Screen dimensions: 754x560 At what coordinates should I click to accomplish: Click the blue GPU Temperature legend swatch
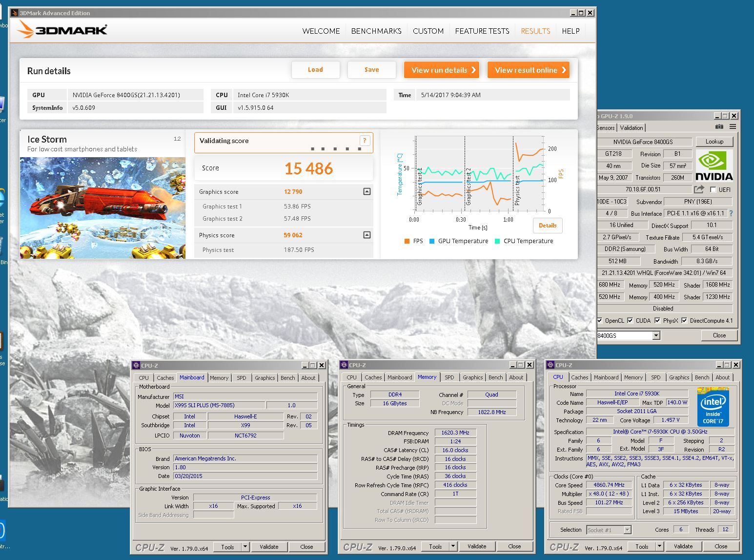click(x=432, y=241)
